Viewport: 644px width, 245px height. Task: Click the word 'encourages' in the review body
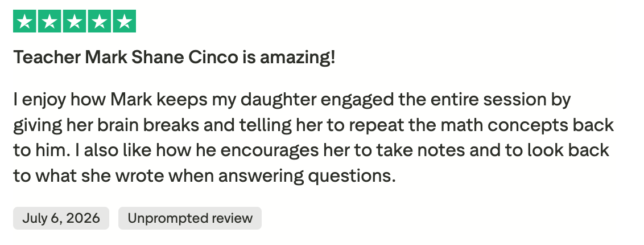pyautogui.click(x=270, y=151)
